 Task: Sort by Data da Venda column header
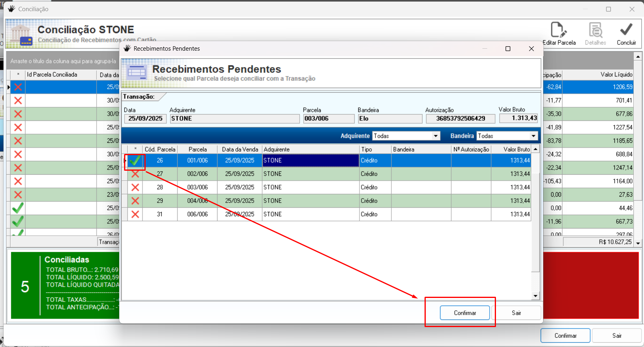[240, 149]
